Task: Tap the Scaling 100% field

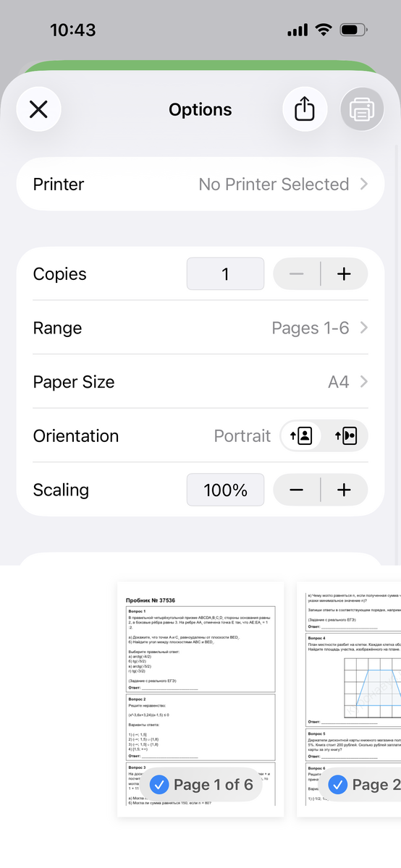Action: [x=225, y=490]
